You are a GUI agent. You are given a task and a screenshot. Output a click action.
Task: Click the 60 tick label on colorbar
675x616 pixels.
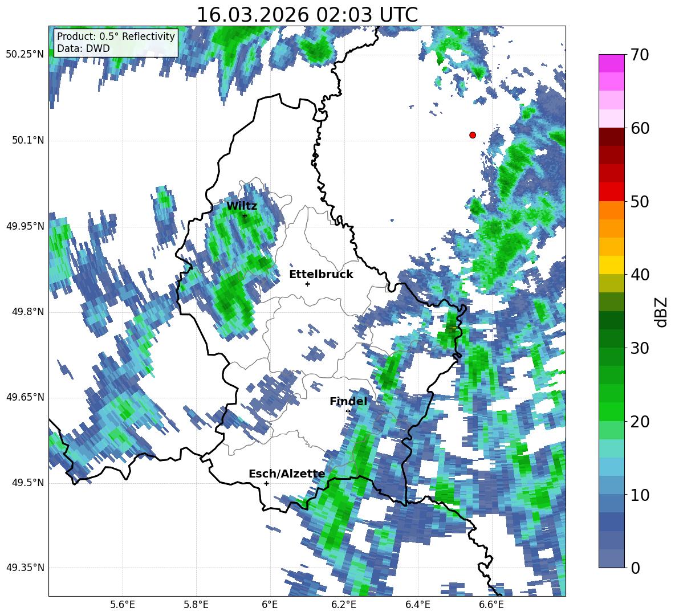click(640, 128)
